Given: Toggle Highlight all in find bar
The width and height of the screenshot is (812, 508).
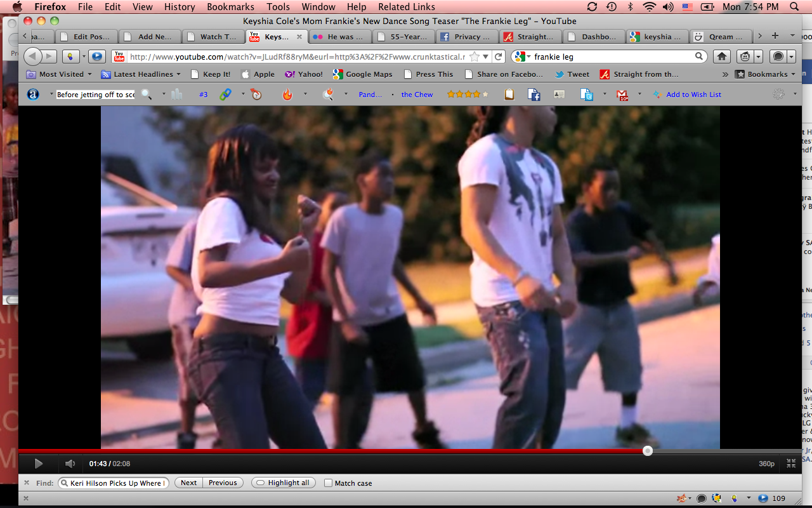Looking at the screenshot, I should (x=283, y=483).
